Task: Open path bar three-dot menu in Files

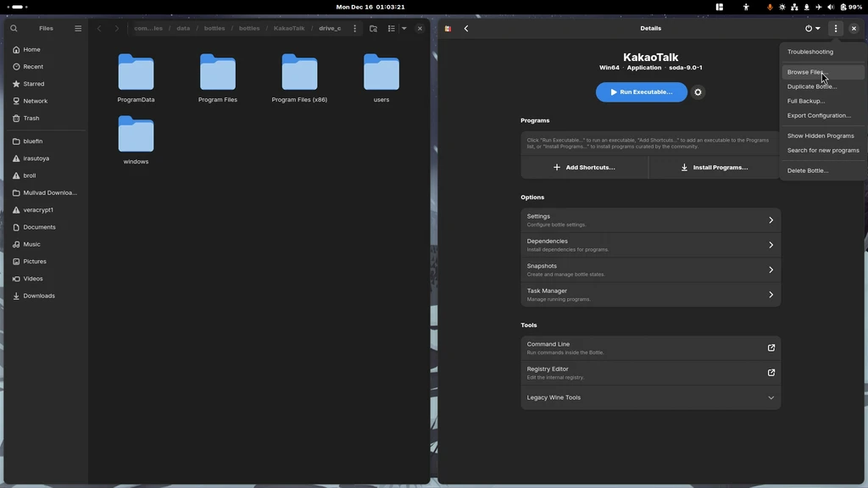Action: point(355,28)
